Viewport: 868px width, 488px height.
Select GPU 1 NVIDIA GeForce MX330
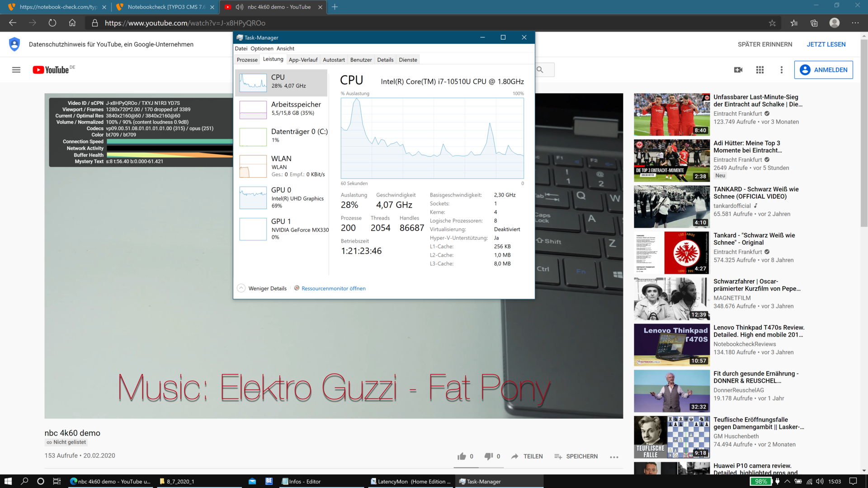(281, 229)
